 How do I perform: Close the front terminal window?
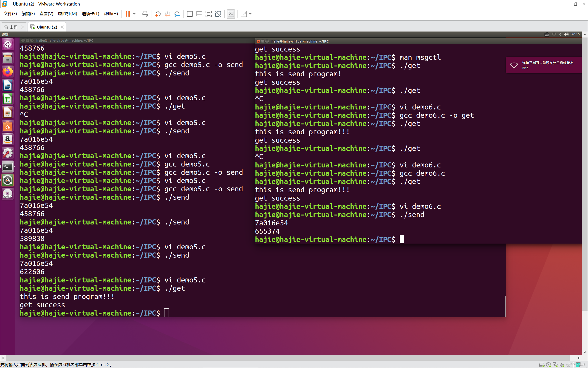(x=258, y=41)
